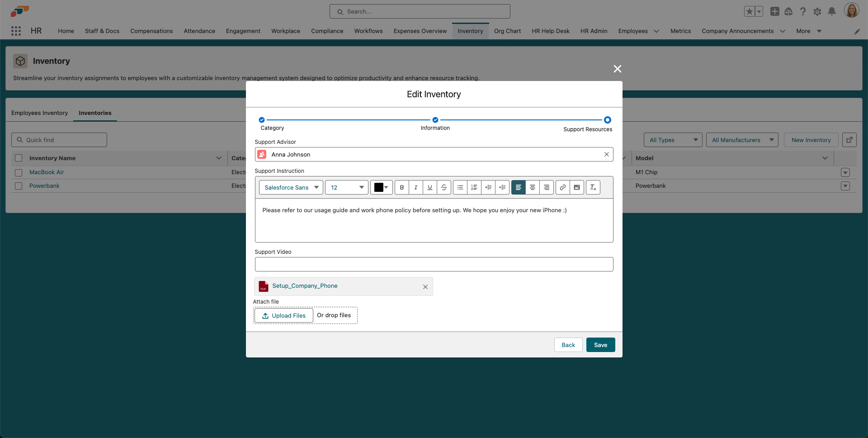This screenshot has width=868, height=438.
Task: Insert a bulleted list
Action: 460,187
